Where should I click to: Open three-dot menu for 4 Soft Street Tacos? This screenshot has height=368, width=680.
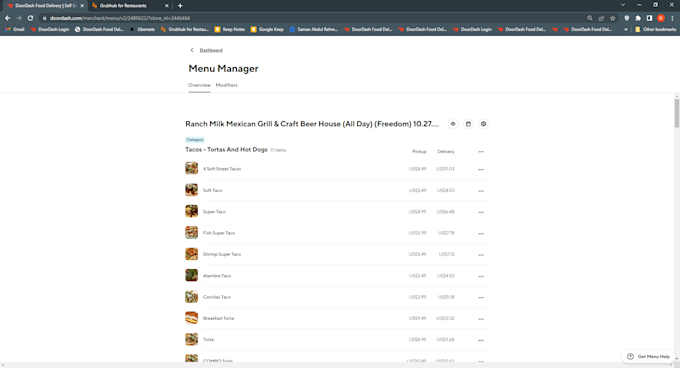point(481,169)
